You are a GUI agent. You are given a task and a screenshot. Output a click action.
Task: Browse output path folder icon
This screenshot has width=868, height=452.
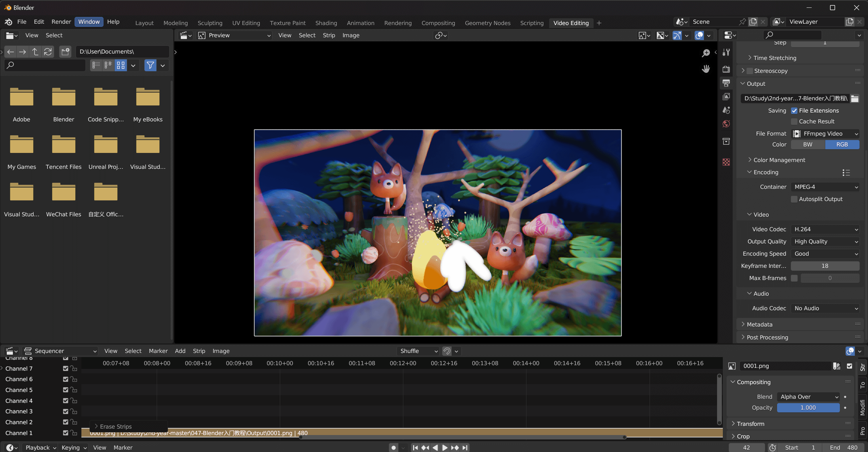coord(855,98)
